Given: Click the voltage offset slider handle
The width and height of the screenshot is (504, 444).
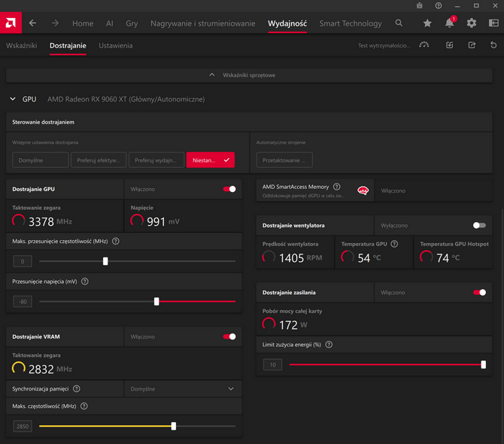Looking at the screenshot, I should point(156,301).
